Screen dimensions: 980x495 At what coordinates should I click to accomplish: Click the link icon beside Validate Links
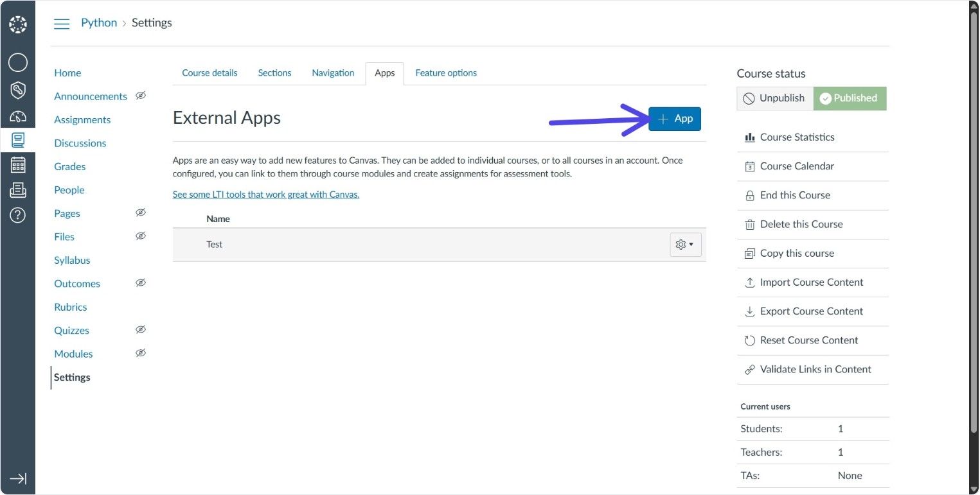pos(749,370)
